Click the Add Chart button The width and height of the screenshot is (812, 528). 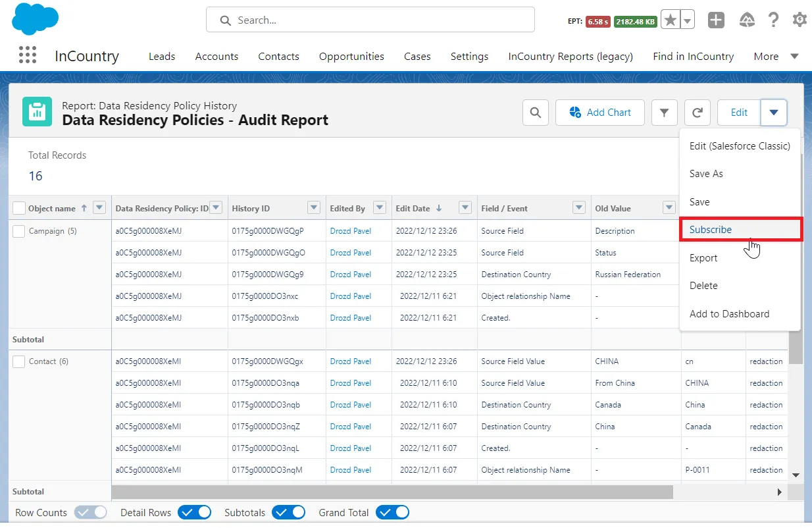point(600,113)
